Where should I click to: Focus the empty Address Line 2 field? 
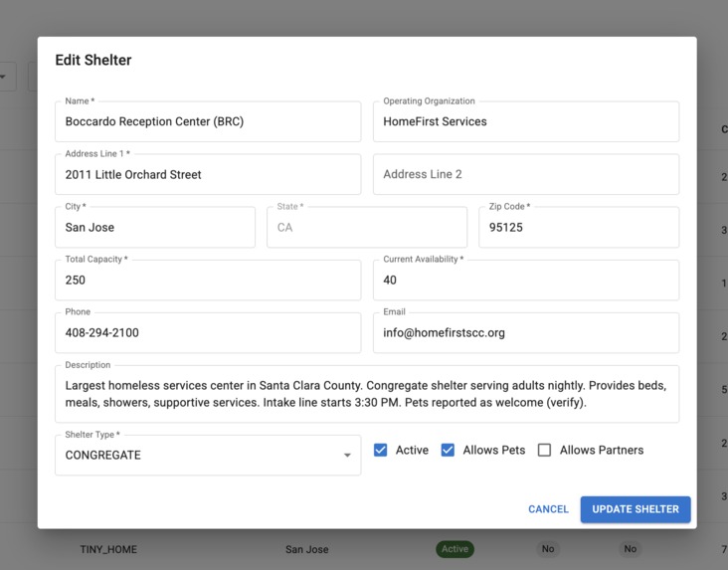point(525,175)
